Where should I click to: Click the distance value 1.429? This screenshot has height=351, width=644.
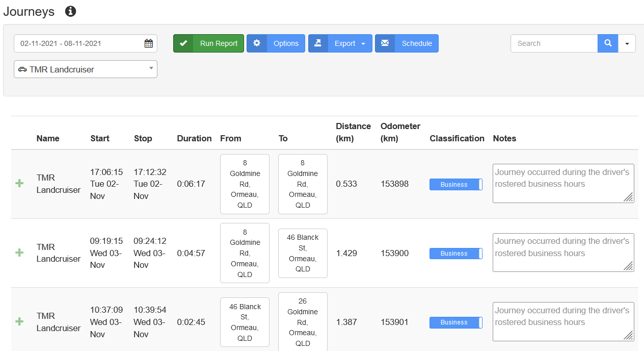click(346, 253)
